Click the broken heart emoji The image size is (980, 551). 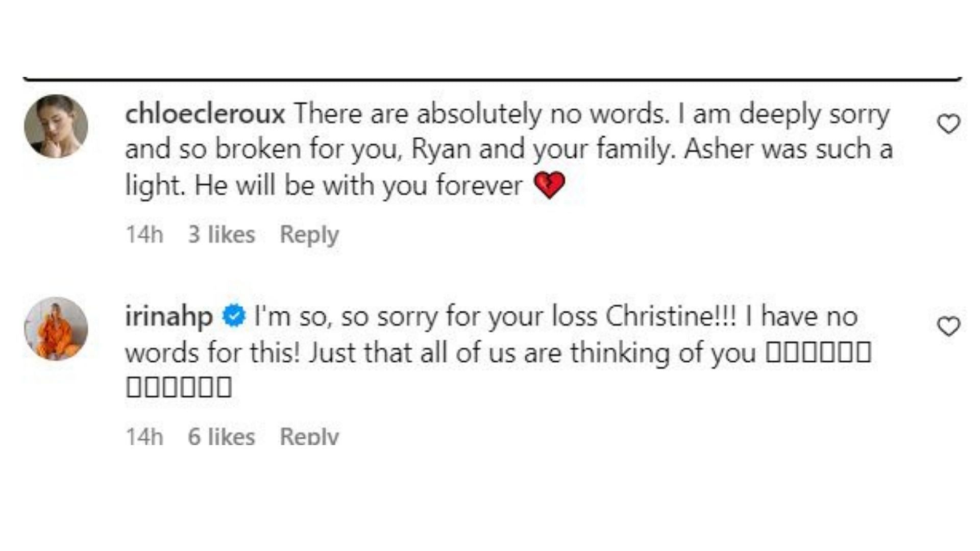(549, 185)
